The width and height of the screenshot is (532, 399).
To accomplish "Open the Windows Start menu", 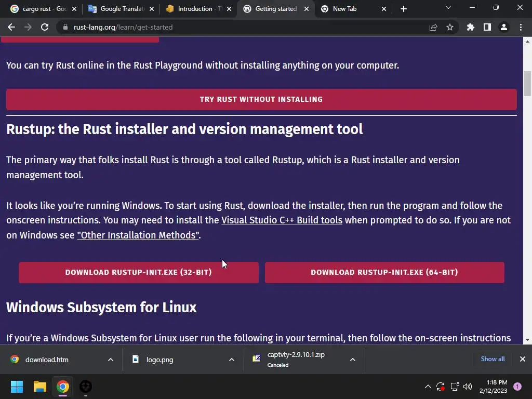I will pos(17,387).
